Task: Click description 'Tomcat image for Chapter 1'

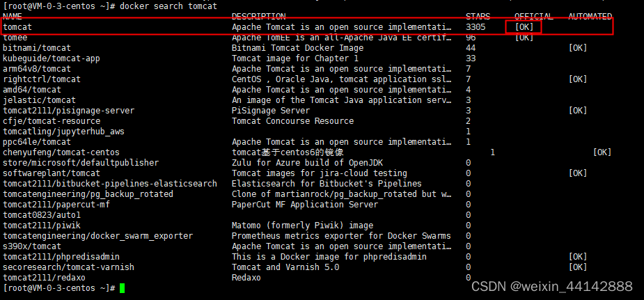Action: tap(295, 58)
